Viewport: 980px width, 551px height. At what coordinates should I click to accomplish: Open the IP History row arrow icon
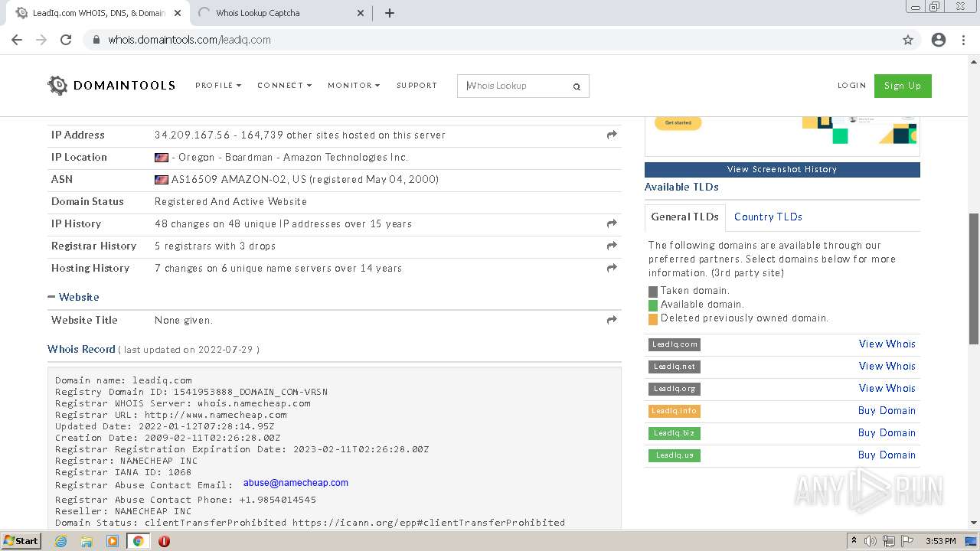612,223
